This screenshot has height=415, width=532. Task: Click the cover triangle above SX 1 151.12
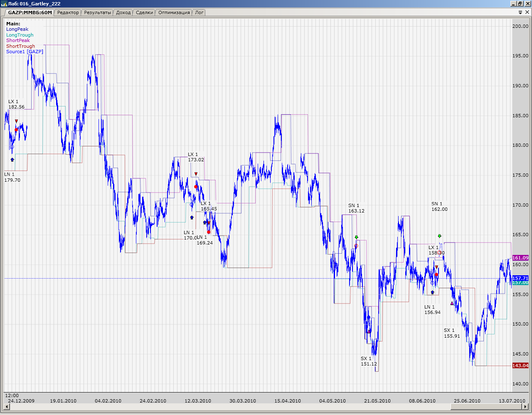tap(369, 331)
